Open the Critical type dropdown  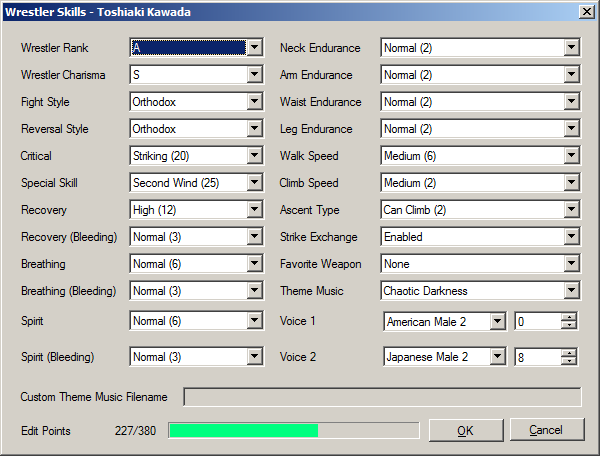(x=254, y=156)
